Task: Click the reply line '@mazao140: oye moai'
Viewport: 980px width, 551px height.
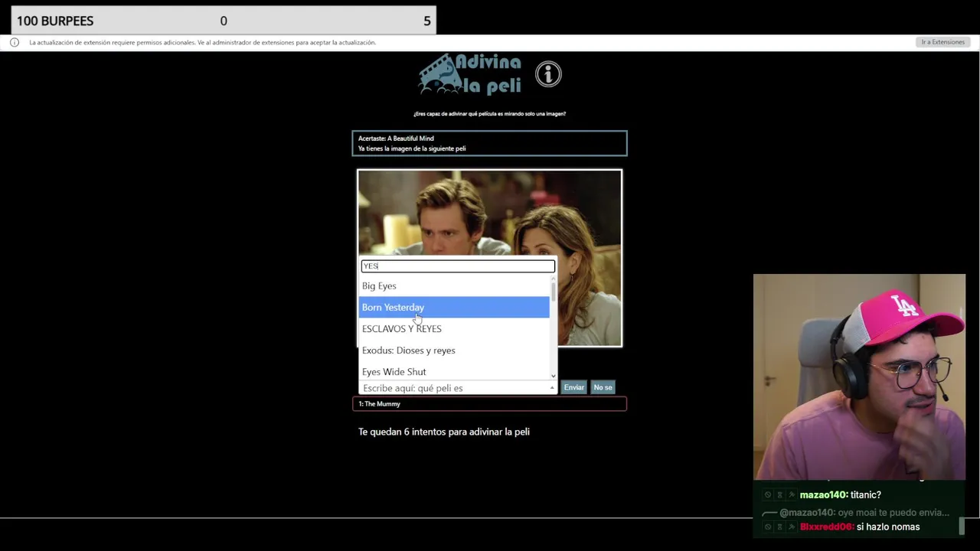Action: [864, 513]
